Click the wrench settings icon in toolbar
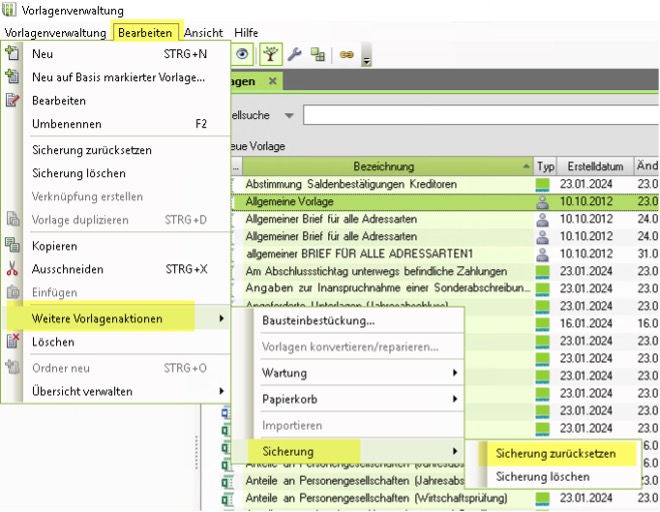 [295, 54]
